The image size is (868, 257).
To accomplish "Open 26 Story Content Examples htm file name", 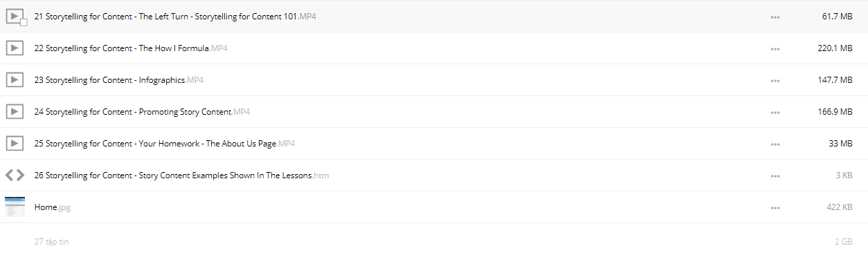I will (181, 175).
